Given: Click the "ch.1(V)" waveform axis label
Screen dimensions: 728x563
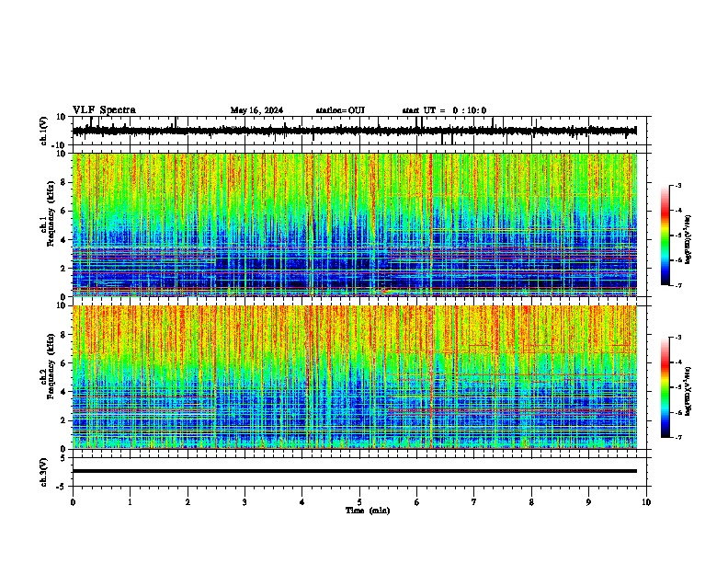Looking at the screenshot, I should click(44, 131).
